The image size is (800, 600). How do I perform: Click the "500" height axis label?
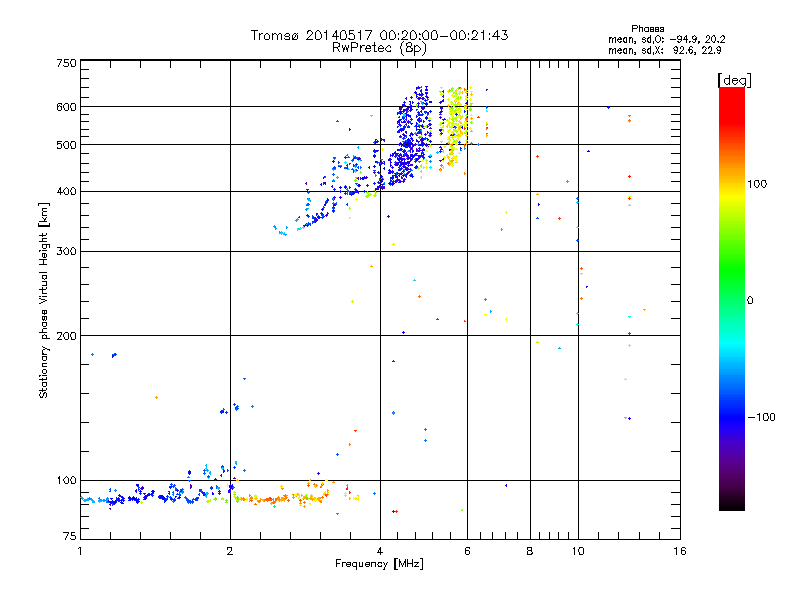point(66,145)
